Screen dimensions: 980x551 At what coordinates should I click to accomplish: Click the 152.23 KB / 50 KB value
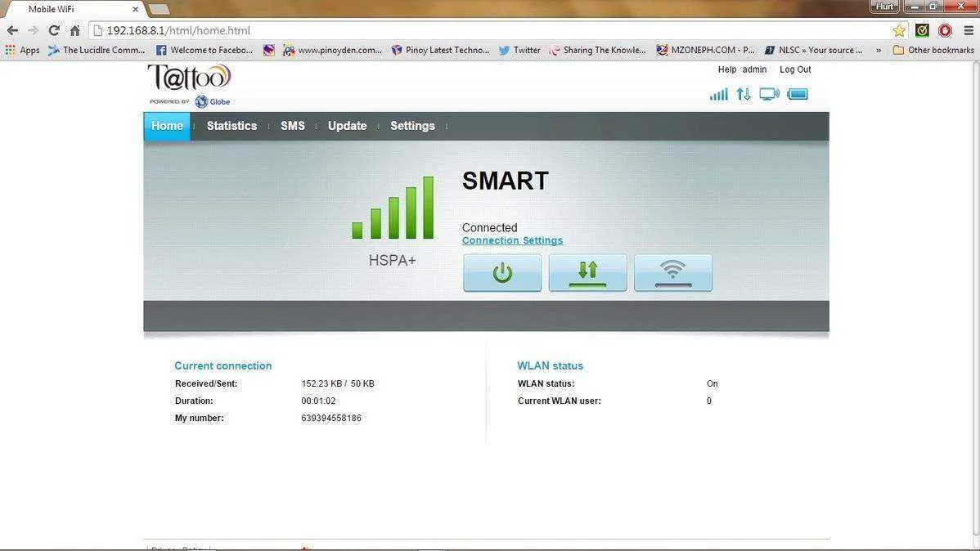point(338,383)
